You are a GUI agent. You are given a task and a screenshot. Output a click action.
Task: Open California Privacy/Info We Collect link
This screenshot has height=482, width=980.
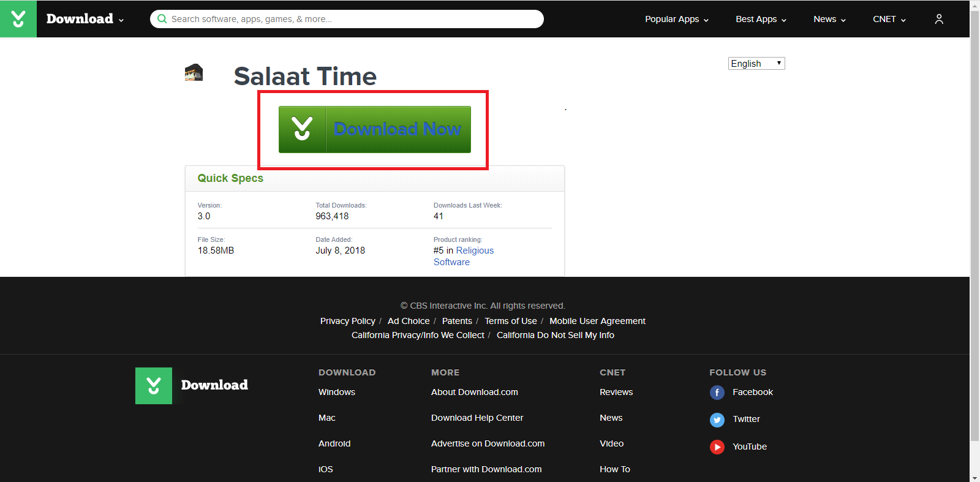coord(418,335)
